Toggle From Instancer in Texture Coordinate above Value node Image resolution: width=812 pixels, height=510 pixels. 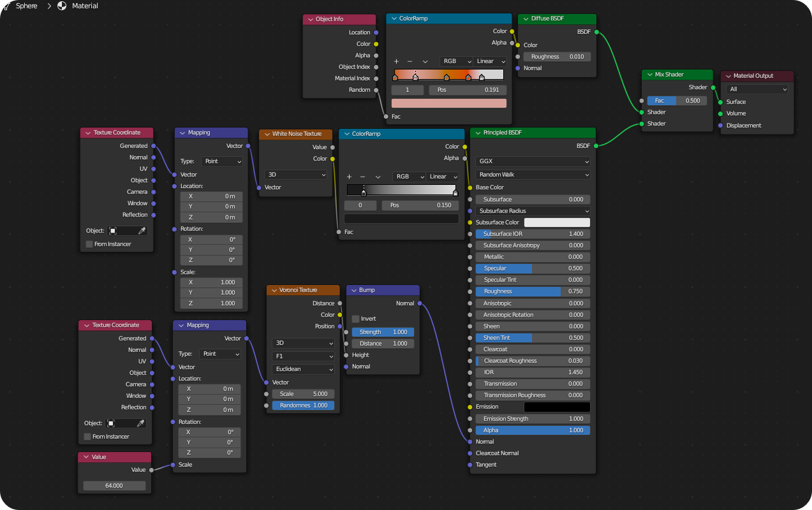point(87,437)
